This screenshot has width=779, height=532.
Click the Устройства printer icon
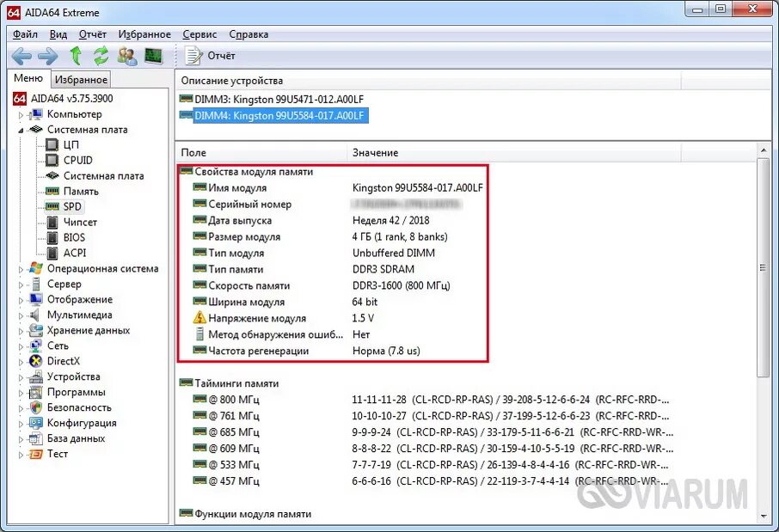coord(36,377)
